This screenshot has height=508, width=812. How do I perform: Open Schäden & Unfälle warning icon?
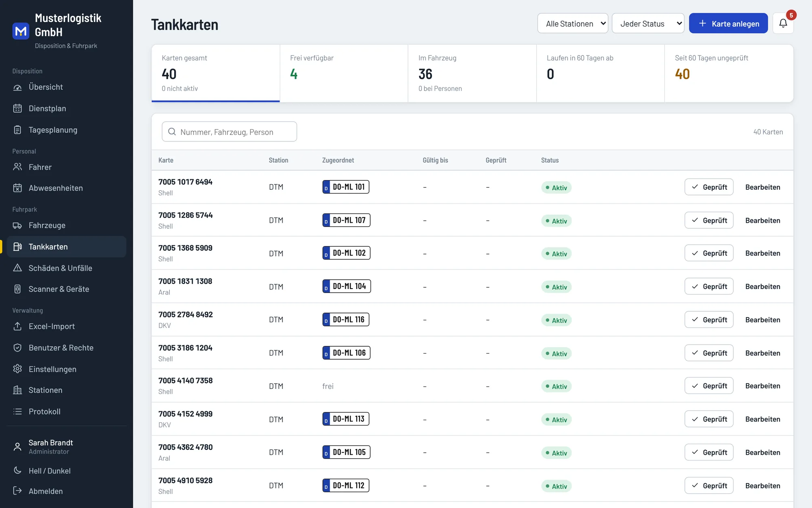[17, 268]
